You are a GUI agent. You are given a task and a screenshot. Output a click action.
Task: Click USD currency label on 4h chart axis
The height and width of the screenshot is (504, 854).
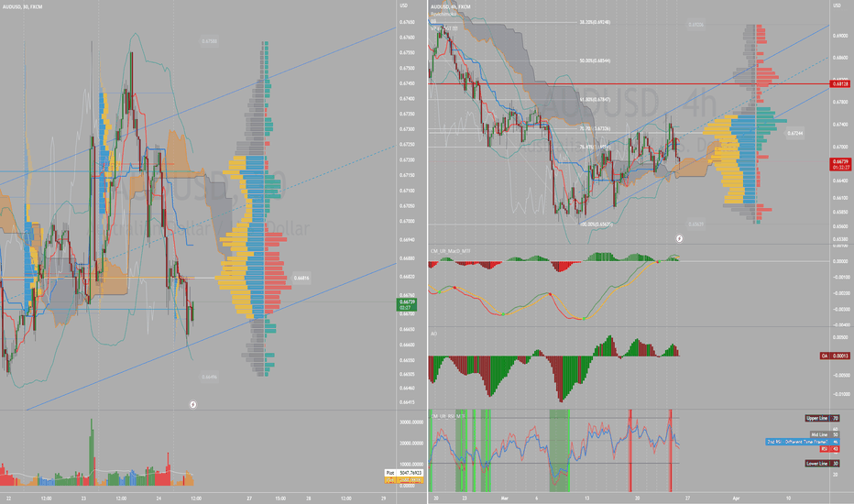[x=838, y=5]
